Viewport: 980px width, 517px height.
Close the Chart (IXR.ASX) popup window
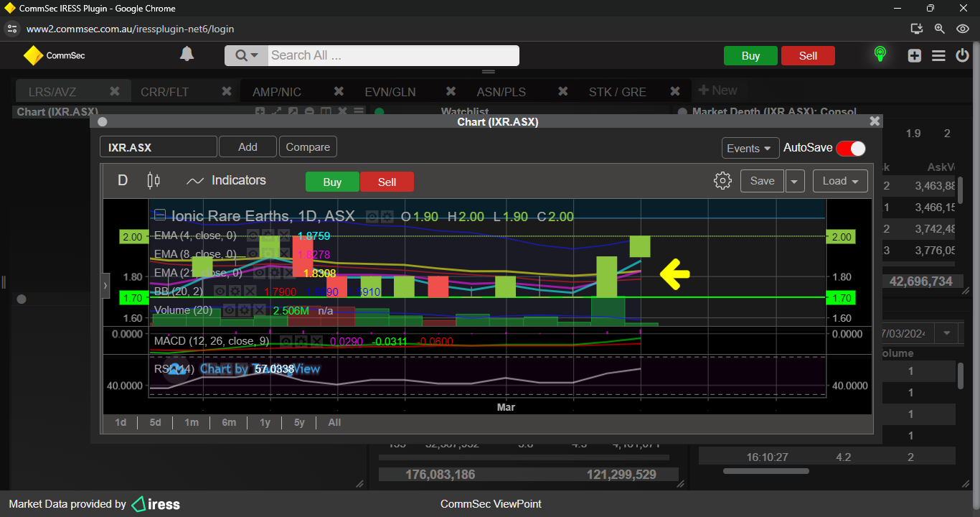click(874, 121)
